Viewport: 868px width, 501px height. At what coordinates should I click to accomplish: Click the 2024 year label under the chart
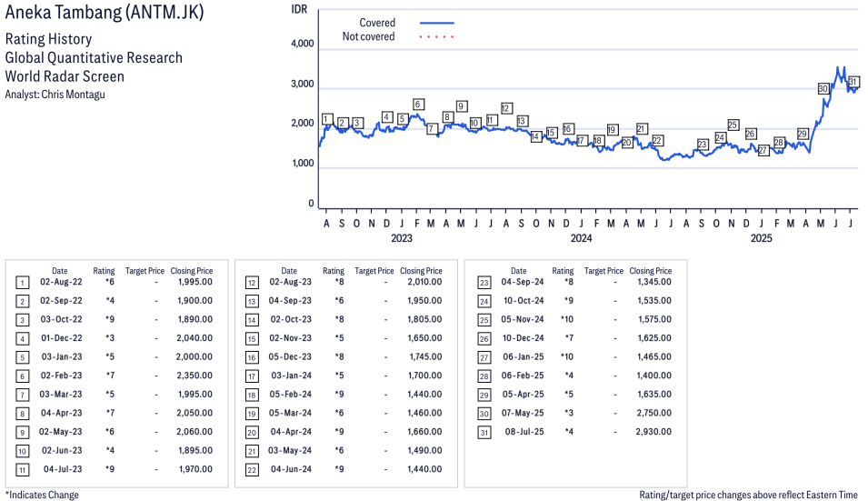[x=582, y=238]
